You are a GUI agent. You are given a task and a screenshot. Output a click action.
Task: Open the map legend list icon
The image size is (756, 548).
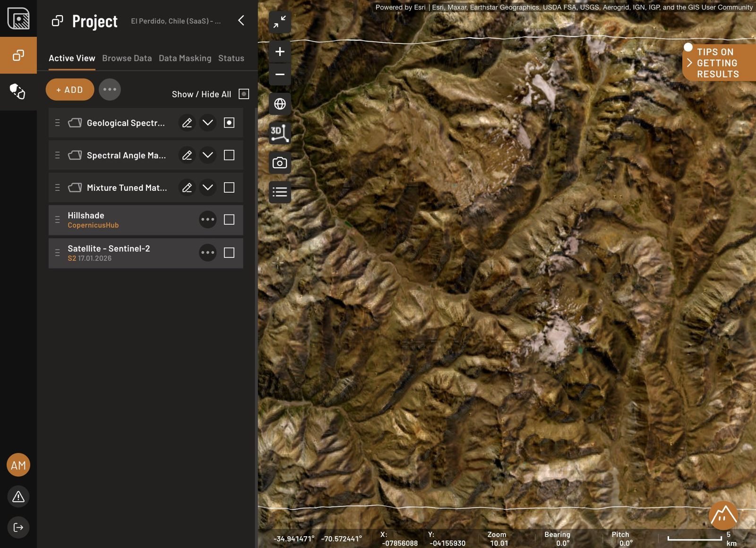(x=280, y=192)
